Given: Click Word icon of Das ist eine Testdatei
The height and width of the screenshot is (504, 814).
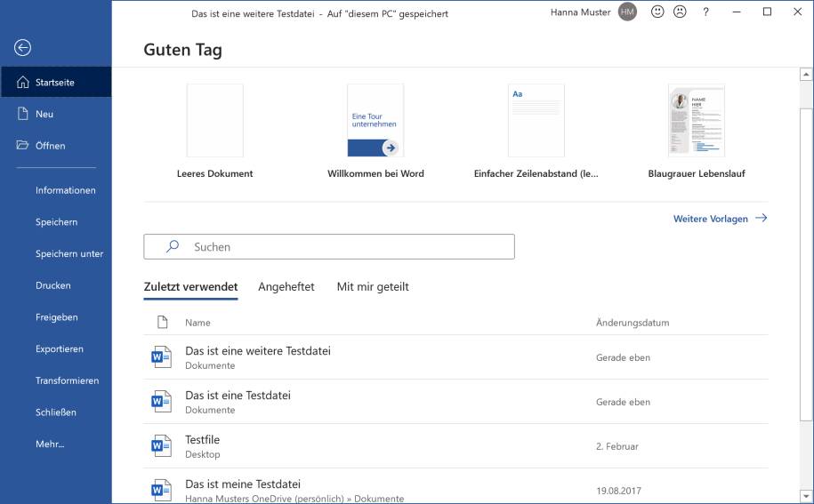Looking at the screenshot, I should pos(161,402).
